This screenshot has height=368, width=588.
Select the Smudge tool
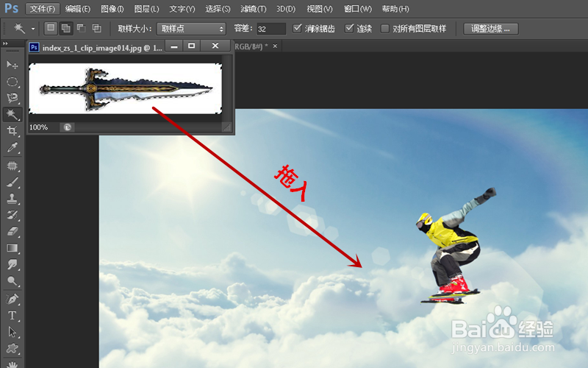[x=12, y=264]
